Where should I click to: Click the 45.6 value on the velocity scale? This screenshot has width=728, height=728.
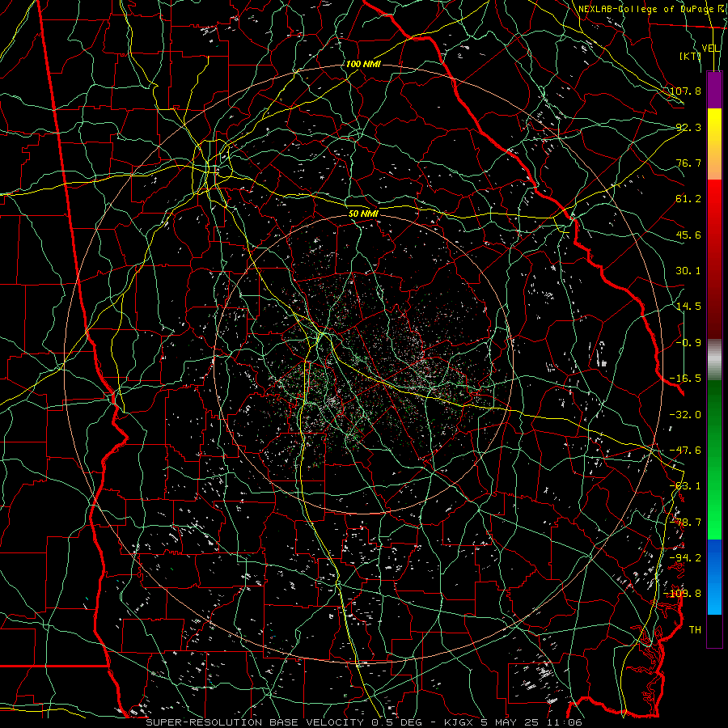[x=688, y=235]
